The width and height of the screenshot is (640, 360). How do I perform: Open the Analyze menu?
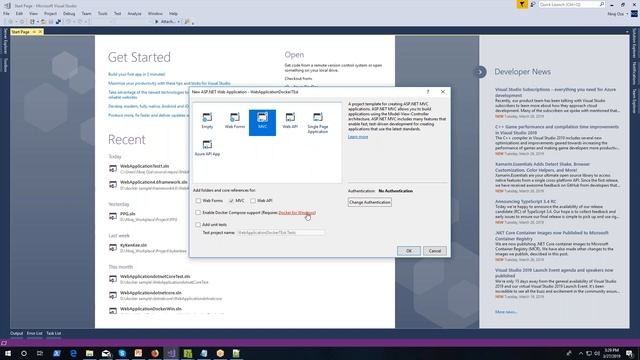coord(134,13)
